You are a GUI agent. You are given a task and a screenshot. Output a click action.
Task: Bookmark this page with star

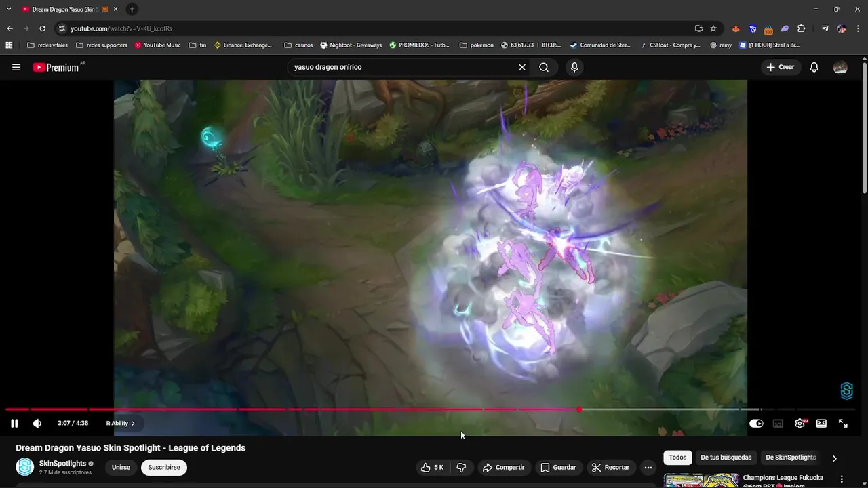click(713, 28)
